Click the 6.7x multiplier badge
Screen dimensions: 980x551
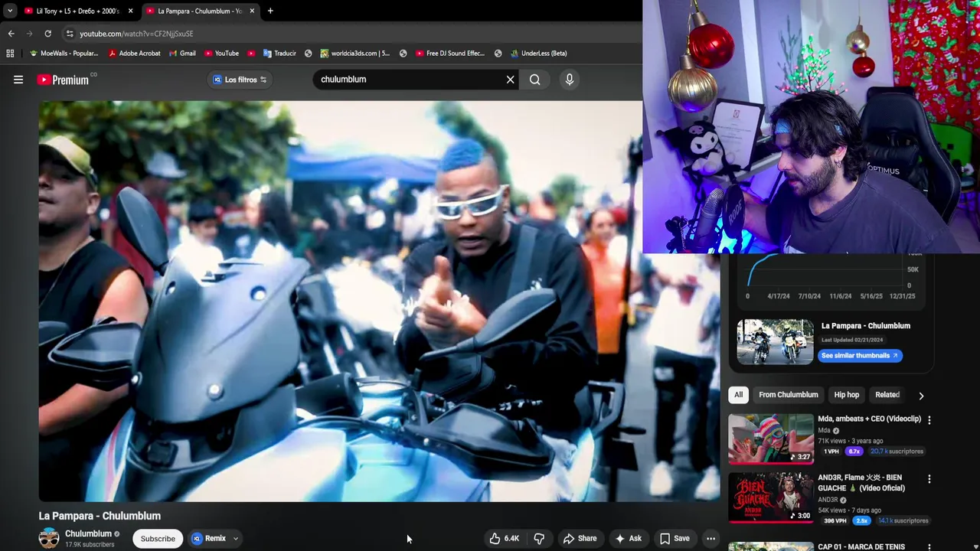coord(854,452)
